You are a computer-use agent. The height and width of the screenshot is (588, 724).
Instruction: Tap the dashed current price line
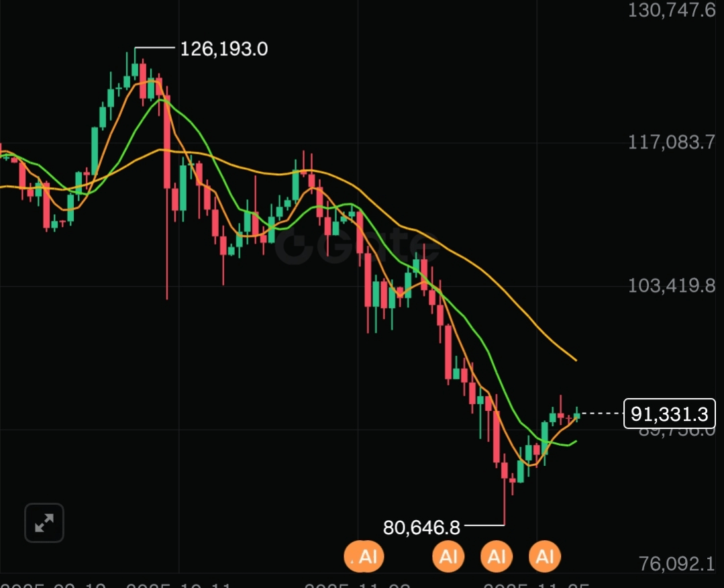[601, 413]
